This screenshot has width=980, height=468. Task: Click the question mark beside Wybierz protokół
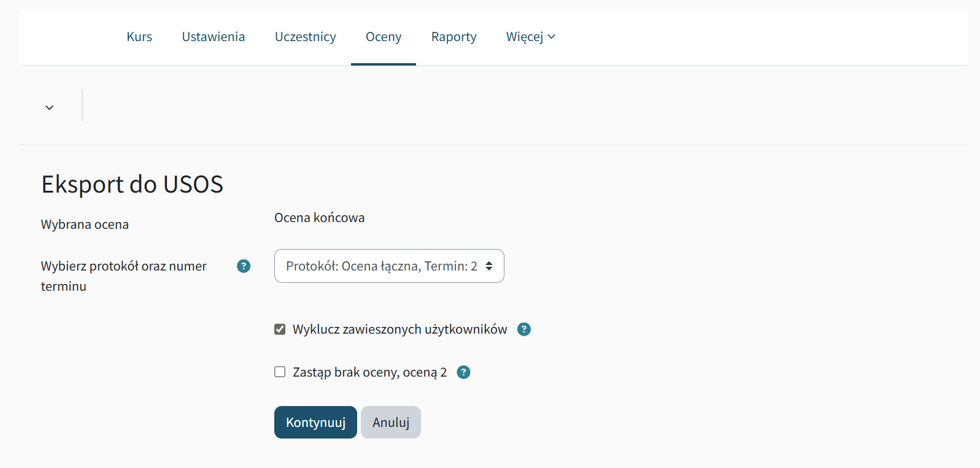pyautogui.click(x=243, y=266)
